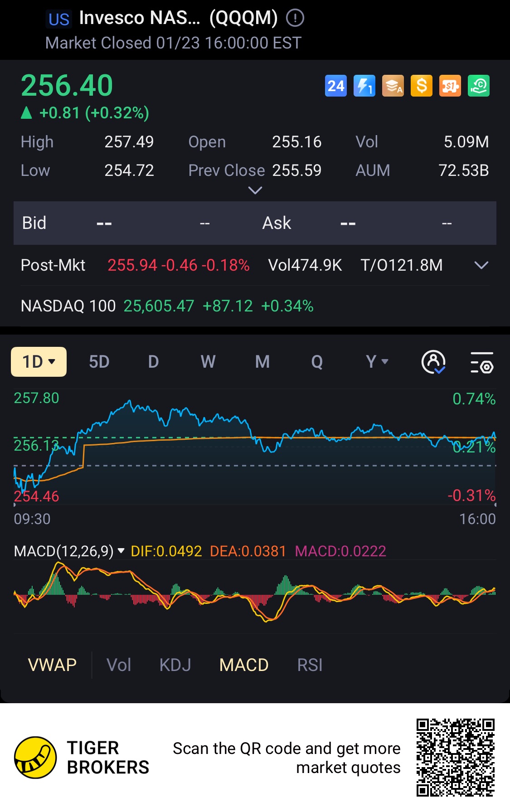Tap the Bid price field

pyautogui.click(x=104, y=223)
